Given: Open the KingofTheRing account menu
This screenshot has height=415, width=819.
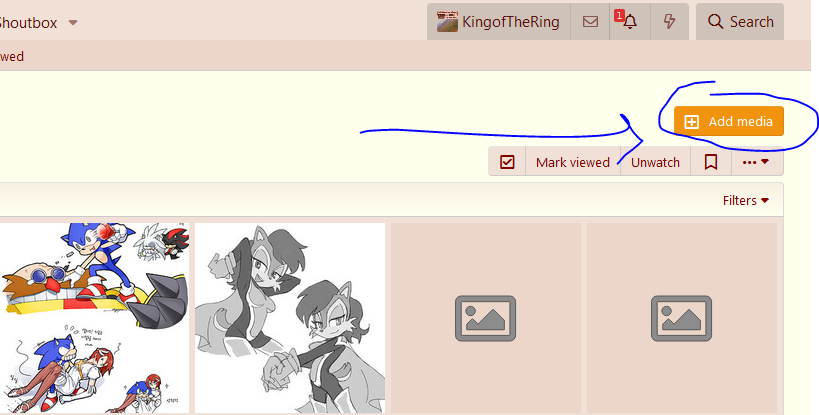Looking at the screenshot, I should coord(498,22).
